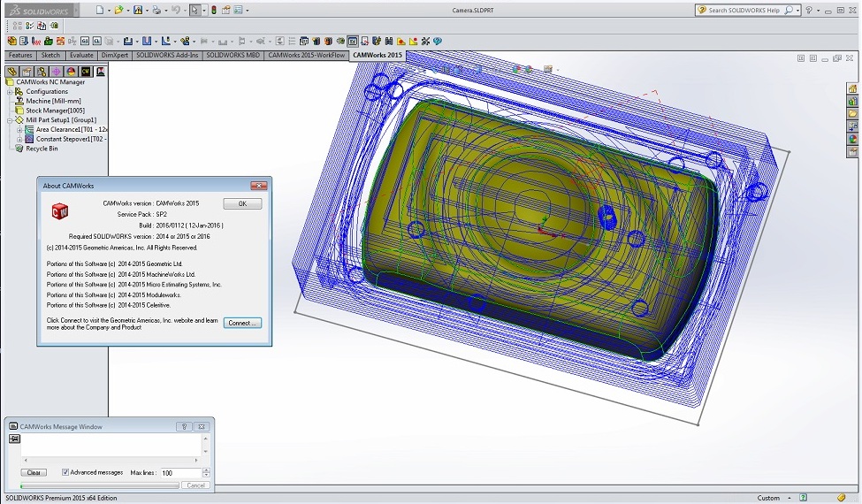862x504 pixels.
Task: Expand the Configurations tree node
Action: pos(10,92)
